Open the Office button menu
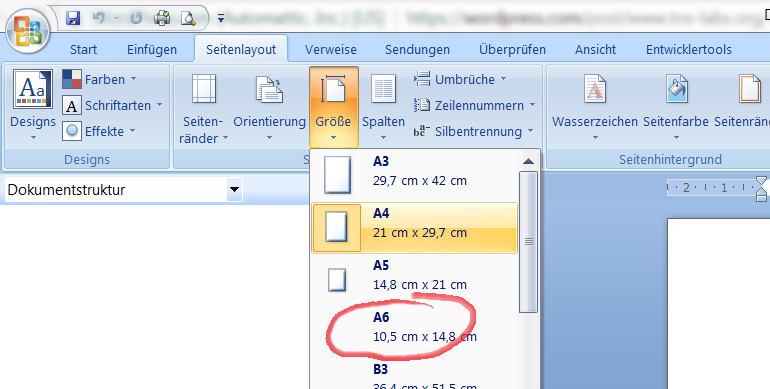This screenshot has width=770, height=389. coord(28,30)
